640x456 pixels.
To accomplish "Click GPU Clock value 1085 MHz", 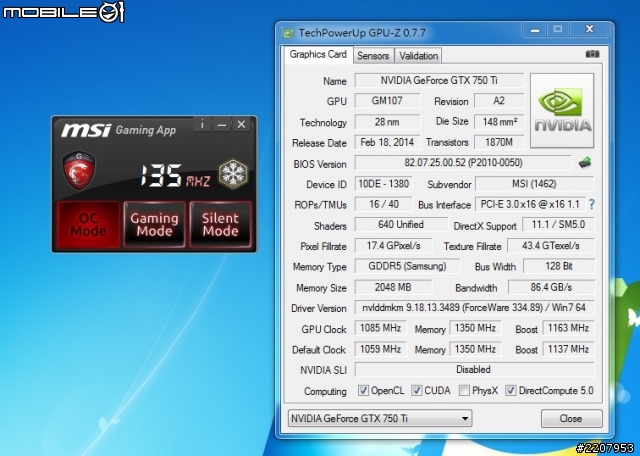I will 380,328.
